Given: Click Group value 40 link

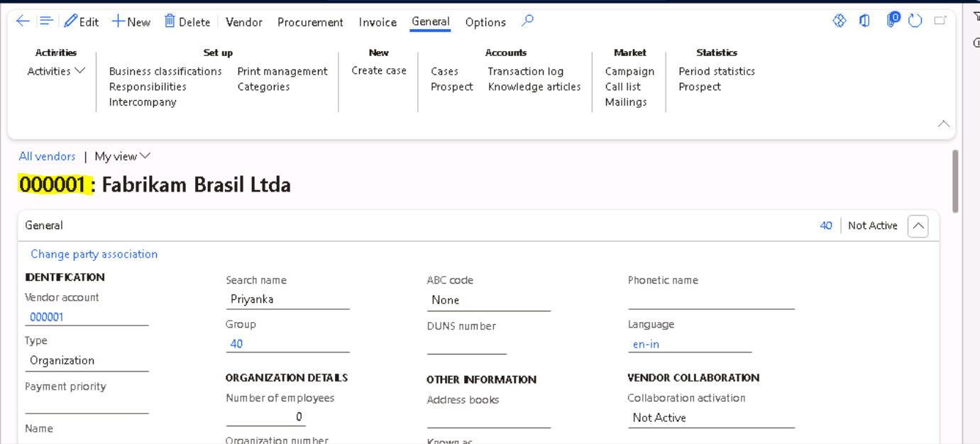Looking at the screenshot, I should (x=236, y=344).
